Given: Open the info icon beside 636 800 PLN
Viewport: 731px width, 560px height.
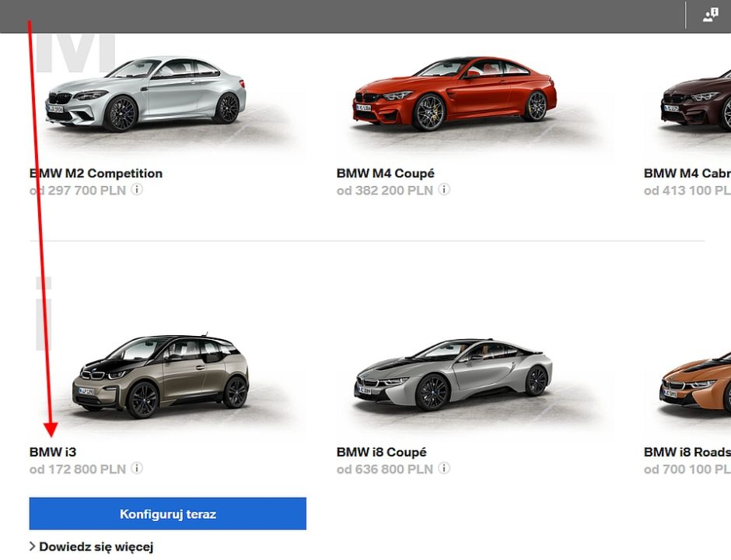Looking at the screenshot, I should (444, 468).
